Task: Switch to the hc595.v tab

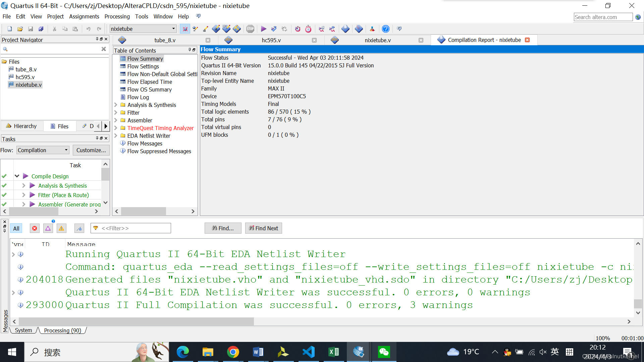Action: point(271,40)
